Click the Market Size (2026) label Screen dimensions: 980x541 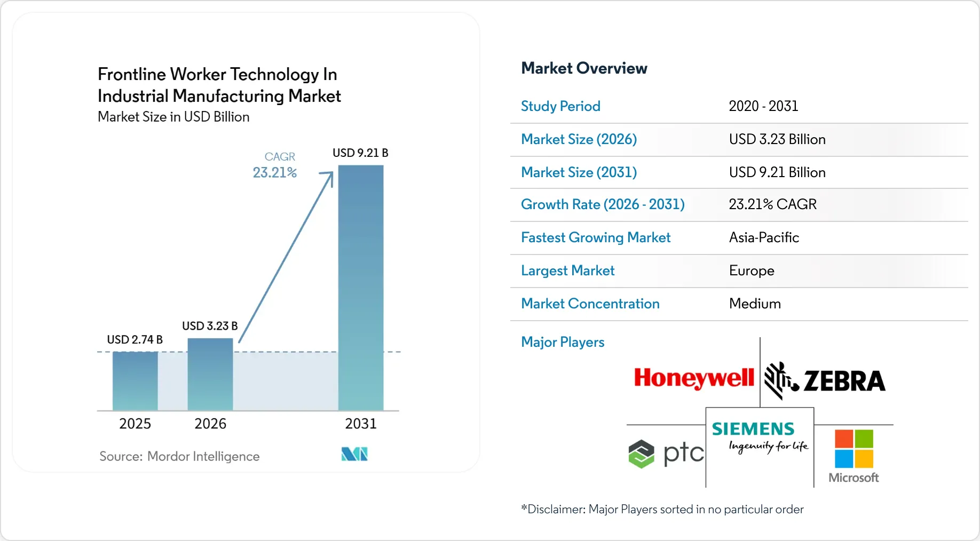[579, 139]
